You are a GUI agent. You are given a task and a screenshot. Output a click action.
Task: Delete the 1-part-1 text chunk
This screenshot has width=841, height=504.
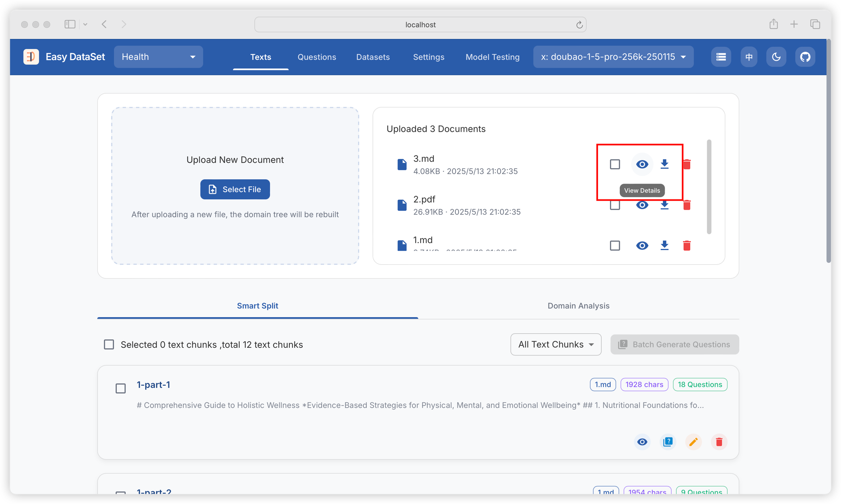(719, 442)
